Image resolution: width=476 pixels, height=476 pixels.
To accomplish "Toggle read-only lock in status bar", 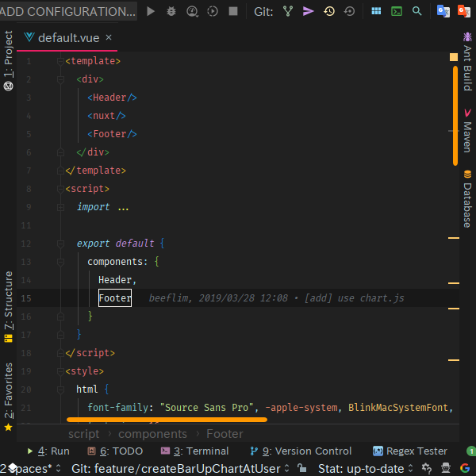I will pos(301,468).
